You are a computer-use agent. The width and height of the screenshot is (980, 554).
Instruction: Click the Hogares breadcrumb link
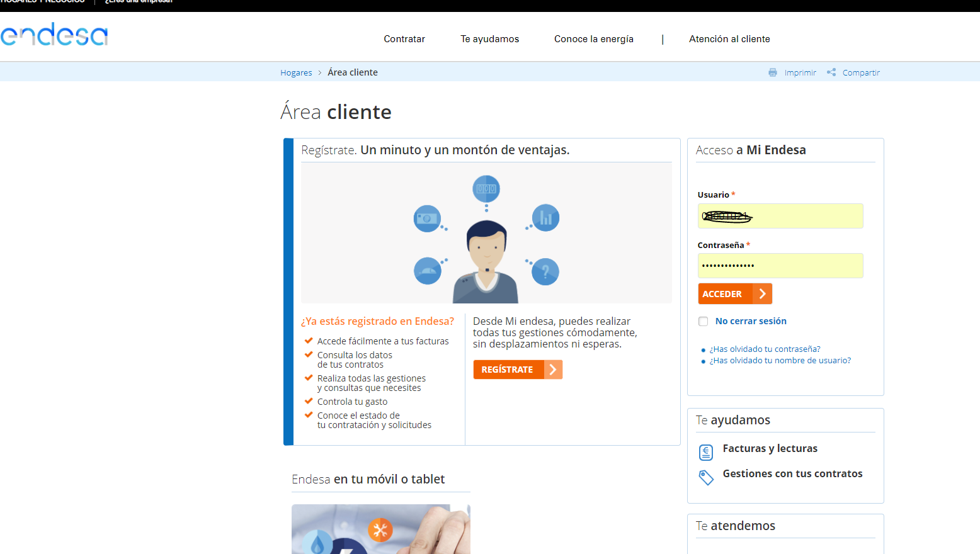click(x=296, y=72)
